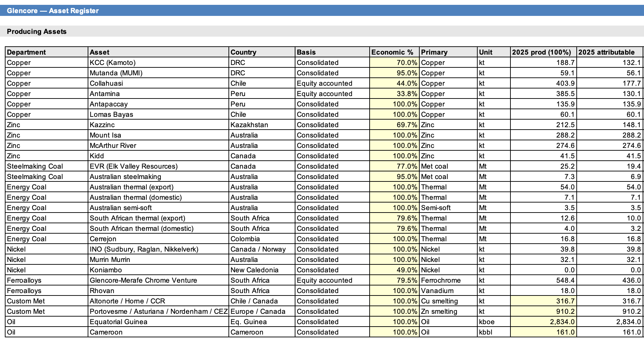Click the "Cerrejon" asset cell

coord(158,239)
